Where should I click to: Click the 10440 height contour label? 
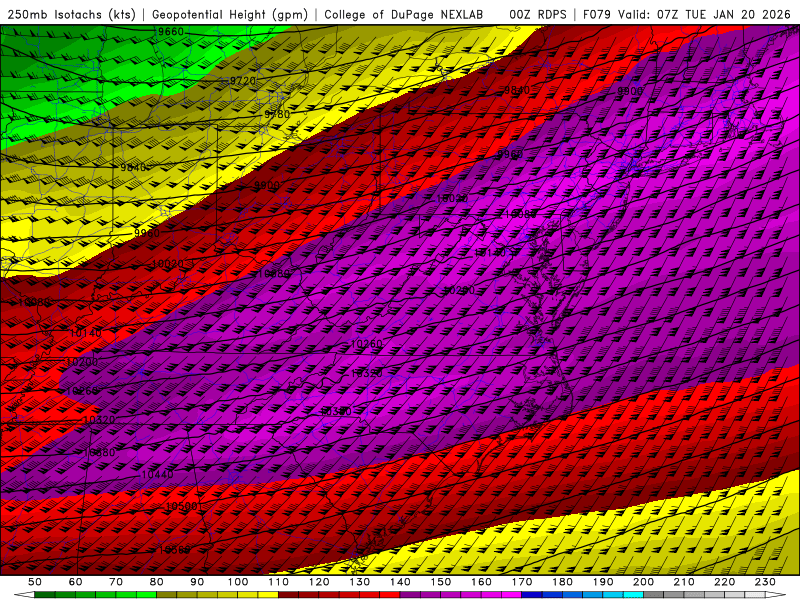pyautogui.click(x=157, y=474)
